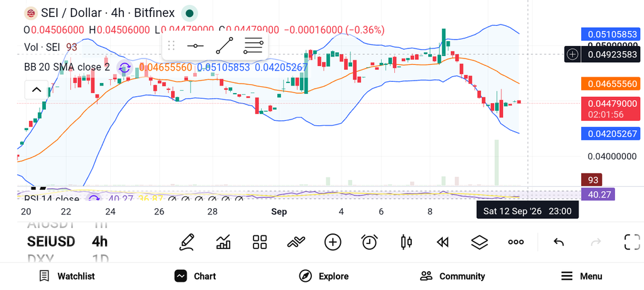
Task: Open the Explore tab
Action: pos(324,276)
